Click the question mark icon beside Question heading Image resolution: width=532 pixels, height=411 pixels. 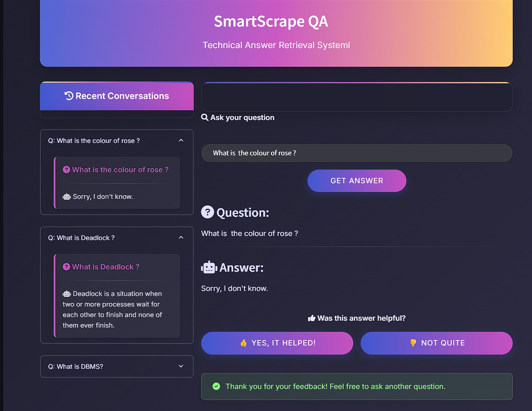coord(208,212)
